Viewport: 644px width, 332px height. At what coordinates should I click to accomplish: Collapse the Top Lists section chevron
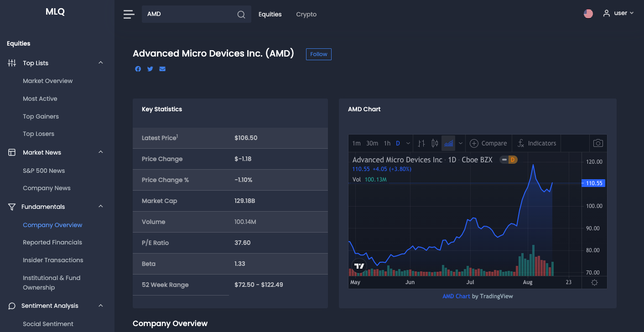[101, 63]
